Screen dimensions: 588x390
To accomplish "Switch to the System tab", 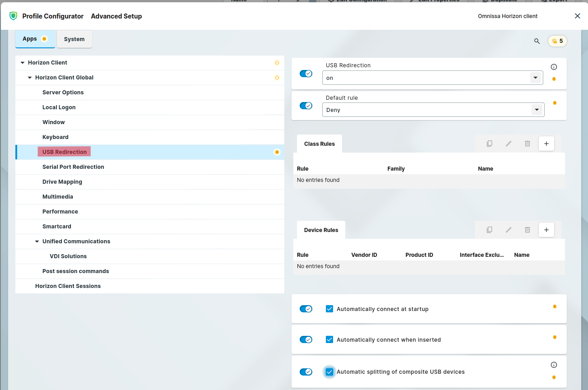I will click(74, 39).
